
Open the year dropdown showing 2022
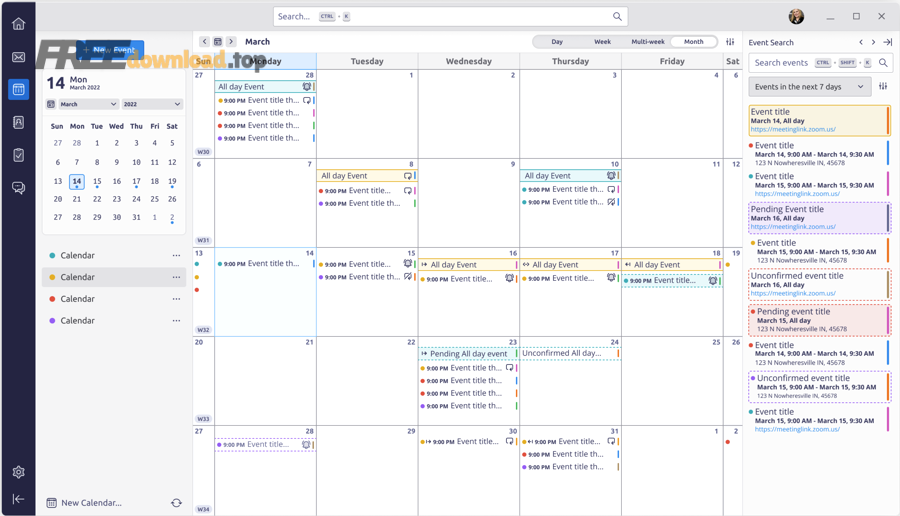click(152, 104)
